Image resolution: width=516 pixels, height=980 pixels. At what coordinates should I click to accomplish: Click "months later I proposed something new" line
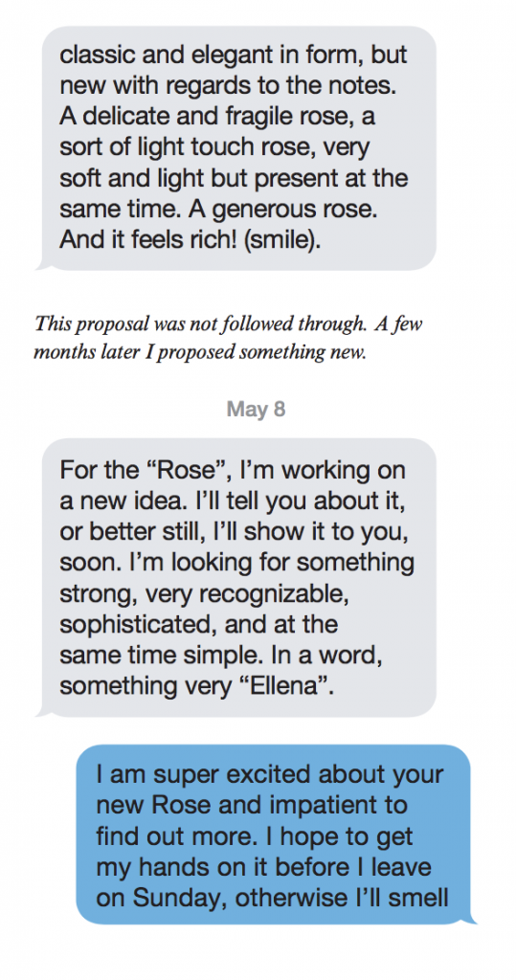click(x=199, y=353)
